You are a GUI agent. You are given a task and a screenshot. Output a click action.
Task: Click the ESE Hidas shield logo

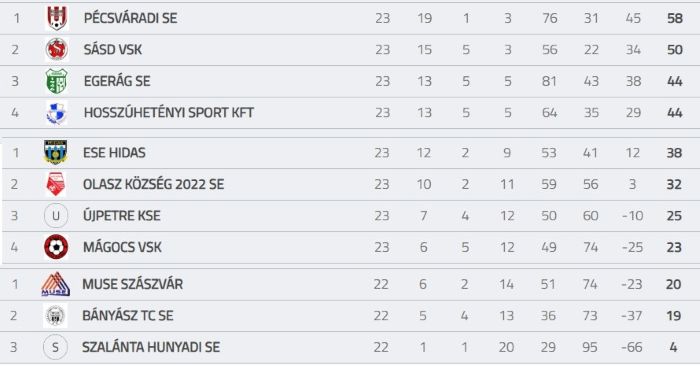56,153
